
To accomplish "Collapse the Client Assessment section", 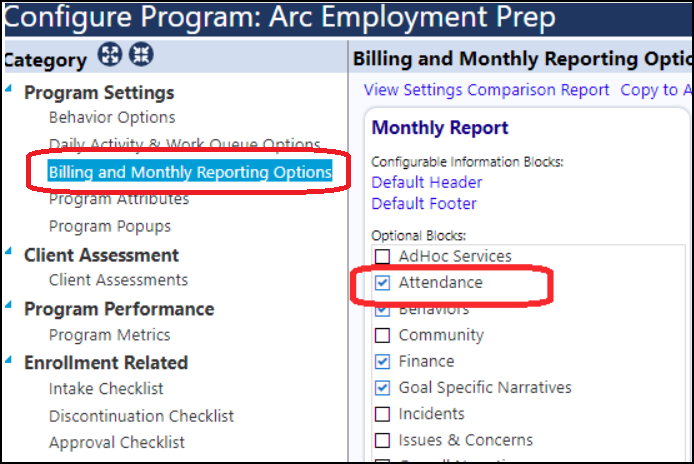I will click(8, 251).
